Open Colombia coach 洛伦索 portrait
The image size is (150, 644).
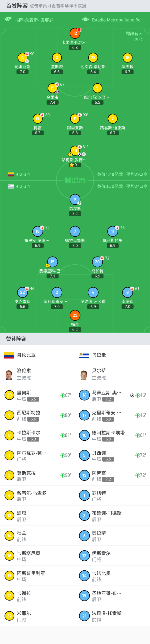[x=9, y=375]
